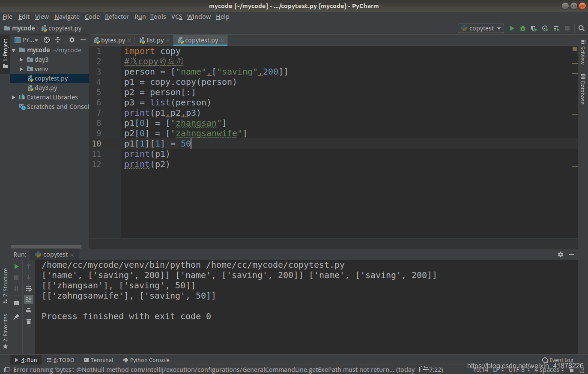The image size is (588, 374).
Task: Open the VCS menu
Action: [x=177, y=17]
